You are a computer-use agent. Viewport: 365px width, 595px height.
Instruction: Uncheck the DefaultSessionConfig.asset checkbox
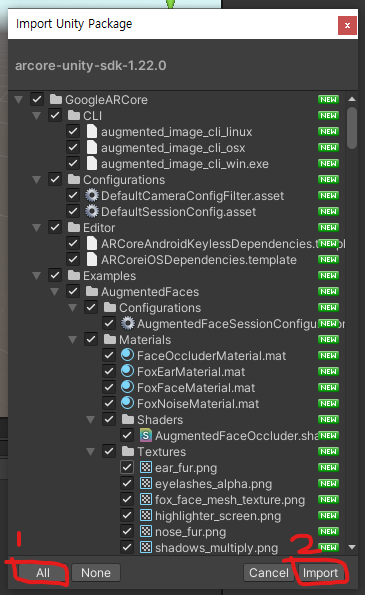pos(73,211)
